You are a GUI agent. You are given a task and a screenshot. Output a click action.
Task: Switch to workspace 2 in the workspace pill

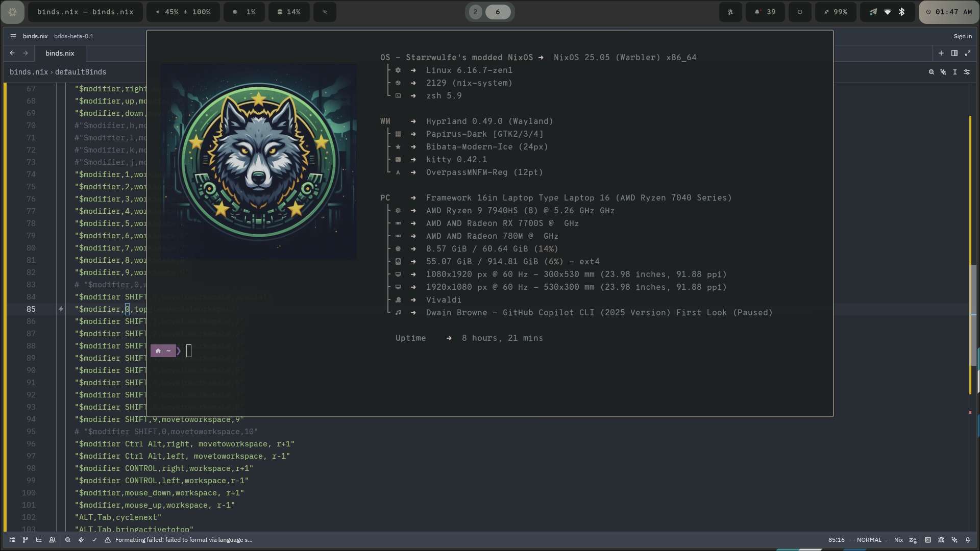pos(476,12)
